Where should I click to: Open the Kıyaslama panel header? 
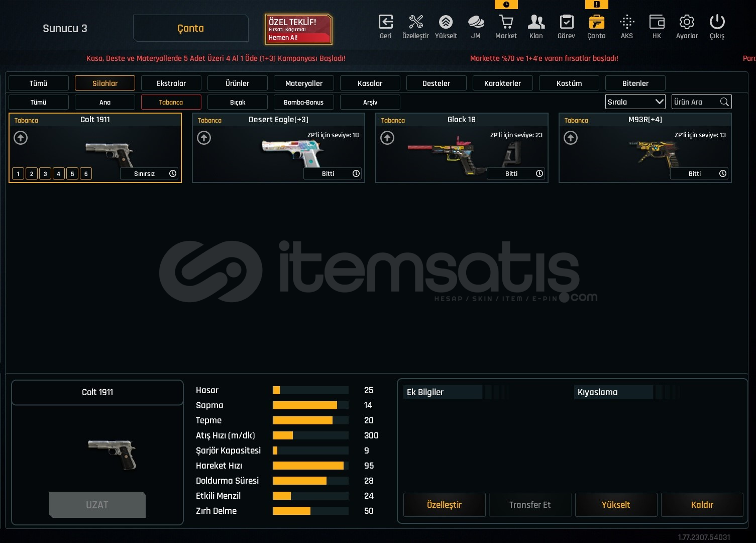click(613, 392)
